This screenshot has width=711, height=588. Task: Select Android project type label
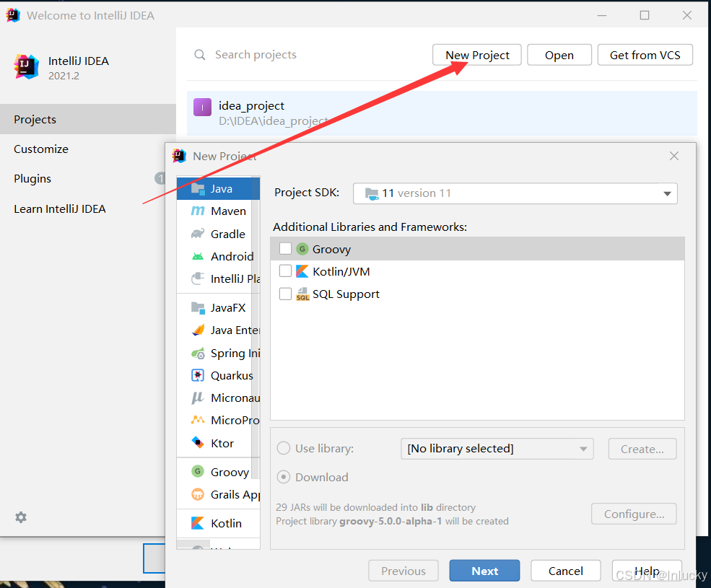[x=232, y=257]
